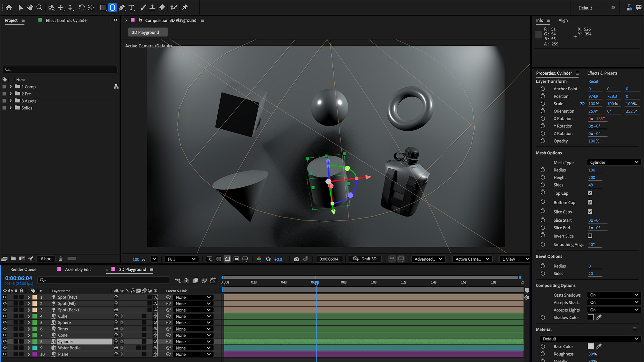Hide the Sphere layer
644x362 pixels.
(5, 322)
